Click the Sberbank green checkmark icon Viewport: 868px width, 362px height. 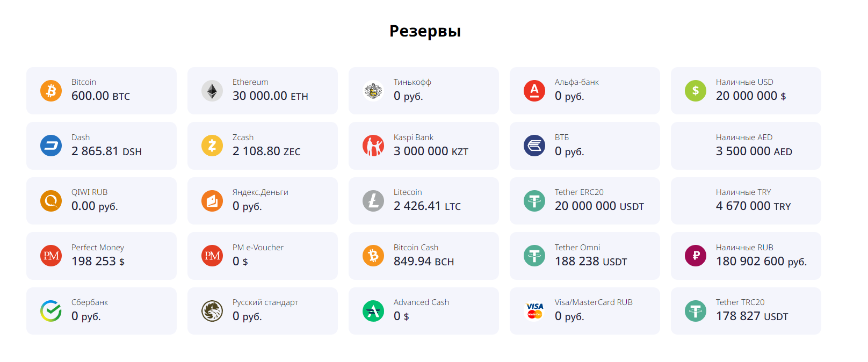point(51,311)
